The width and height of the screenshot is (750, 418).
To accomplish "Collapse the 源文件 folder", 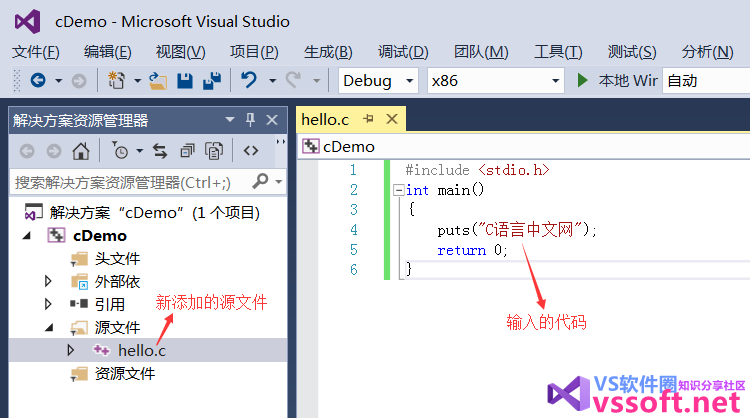I will (49, 328).
